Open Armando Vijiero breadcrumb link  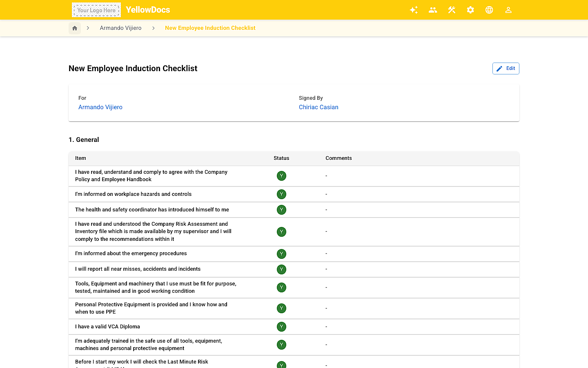(121, 28)
